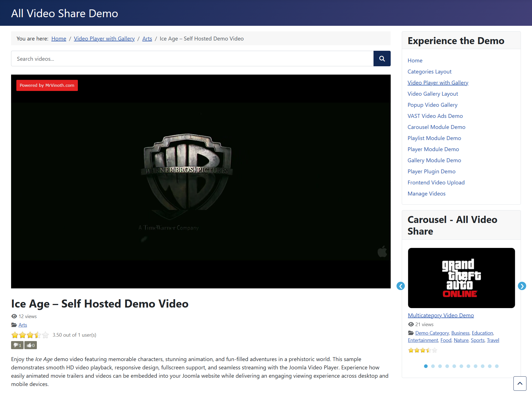Click the All Video Share Demo site title
532x396 pixels.
pos(65,13)
